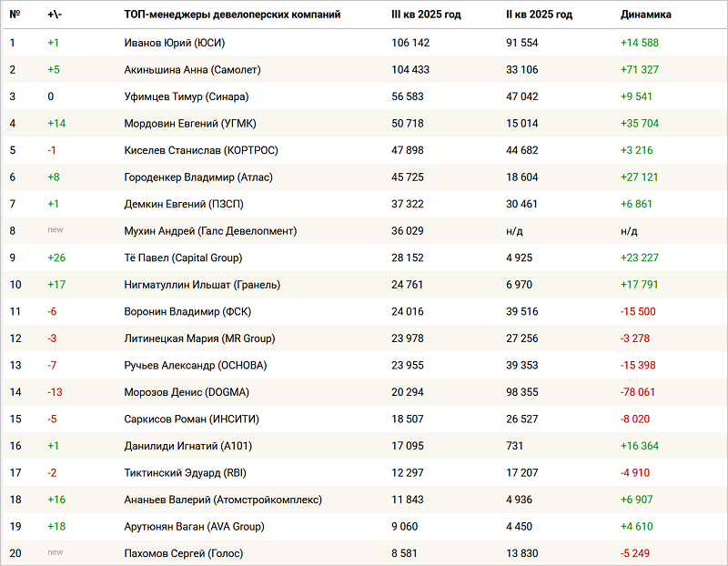Image resolution: width=728 pixels, height=566 pixels.
Task: Click the +71 327 dynamics value
Action: pos(640,69)
